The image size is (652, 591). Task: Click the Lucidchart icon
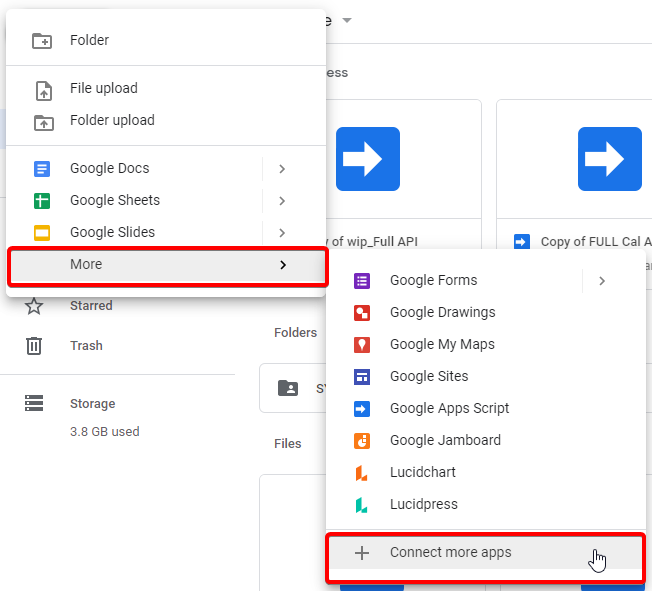361,473
